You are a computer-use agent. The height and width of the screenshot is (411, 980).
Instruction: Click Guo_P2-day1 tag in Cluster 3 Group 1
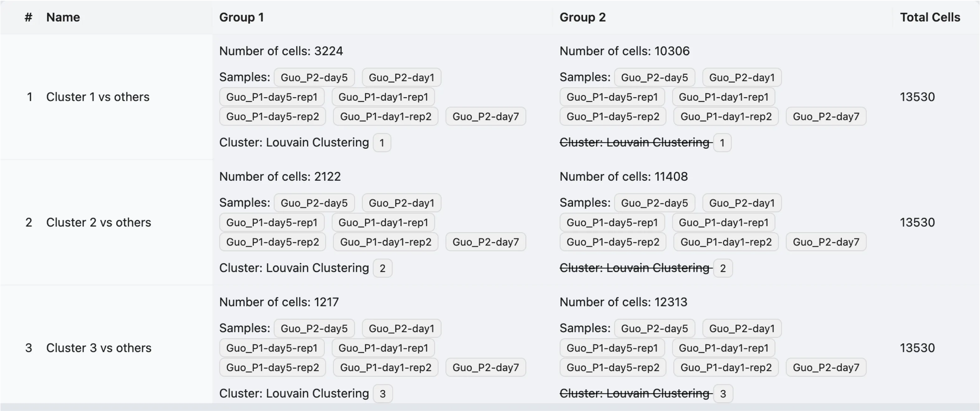coord(401,329)
